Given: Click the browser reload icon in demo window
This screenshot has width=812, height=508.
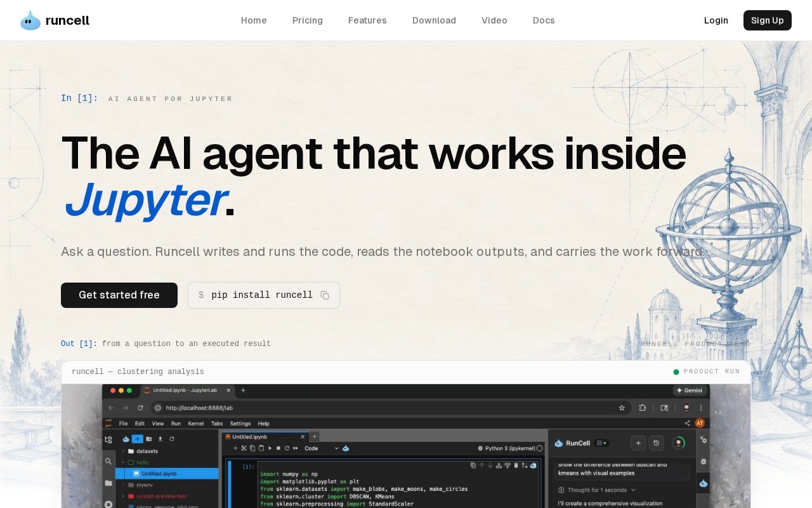Looking at the screenshot, I should click(x=140, y=408).
